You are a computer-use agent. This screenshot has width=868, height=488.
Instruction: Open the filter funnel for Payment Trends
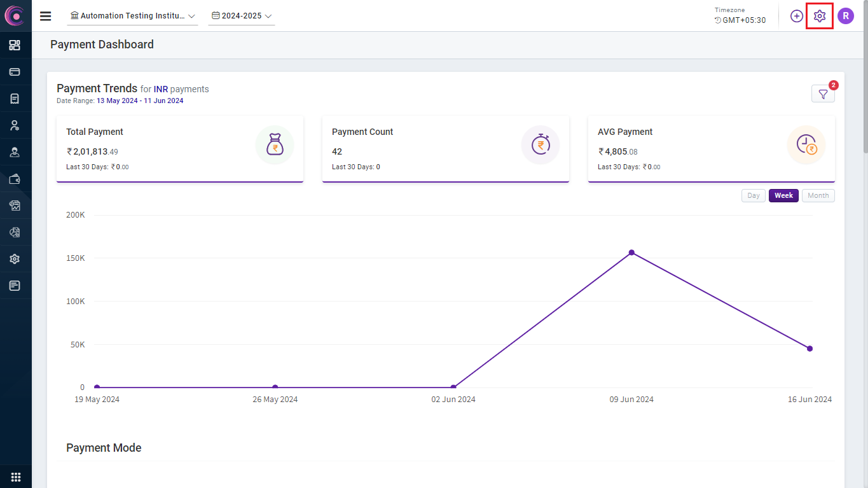(823, 94)
